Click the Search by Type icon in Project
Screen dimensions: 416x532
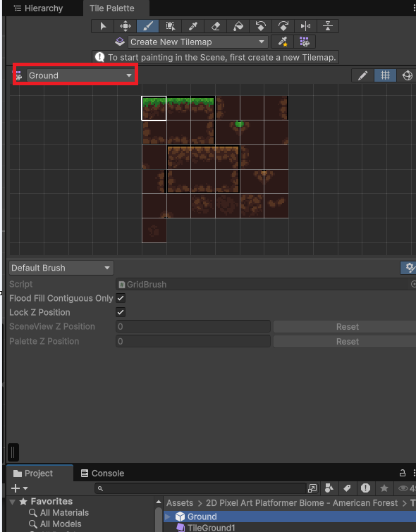coord(329,488)
